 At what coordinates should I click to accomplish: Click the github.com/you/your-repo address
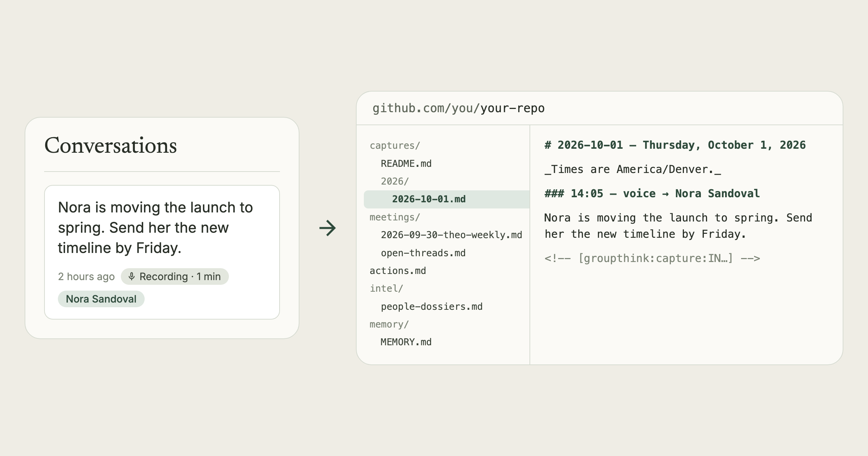[459, 108]
